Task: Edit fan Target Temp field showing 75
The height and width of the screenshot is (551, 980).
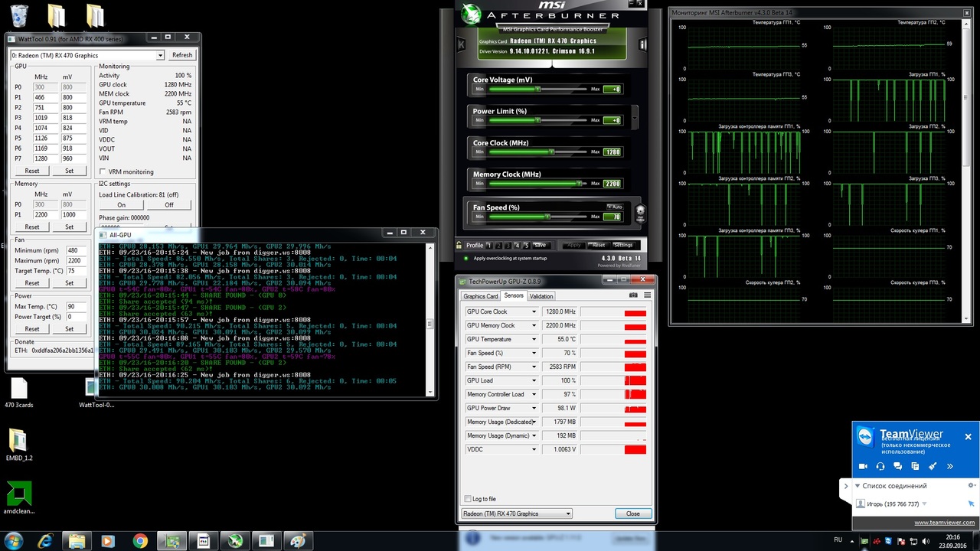Action: point(77,271)
